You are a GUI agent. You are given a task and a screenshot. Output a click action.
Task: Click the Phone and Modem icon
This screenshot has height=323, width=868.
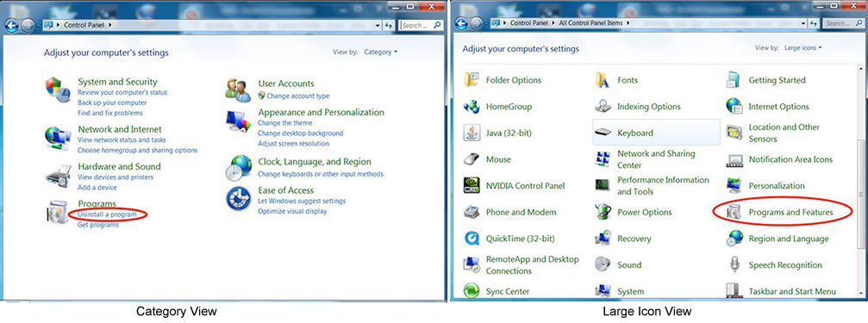pos(471,212)
